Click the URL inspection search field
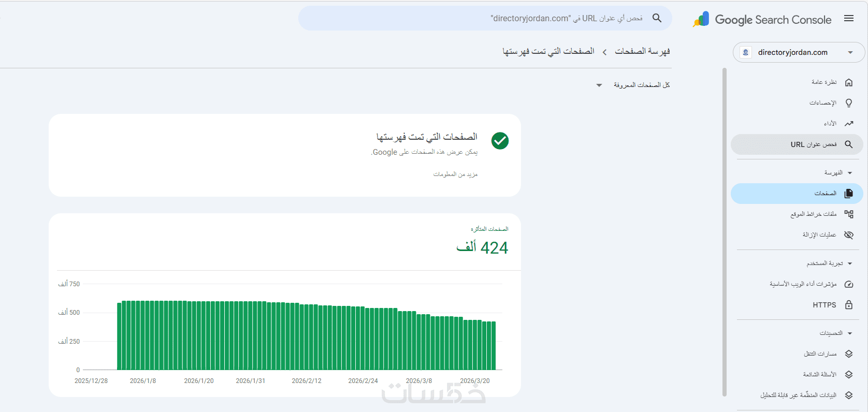Screen dimensions: 868x412 (x=485, y=18)
